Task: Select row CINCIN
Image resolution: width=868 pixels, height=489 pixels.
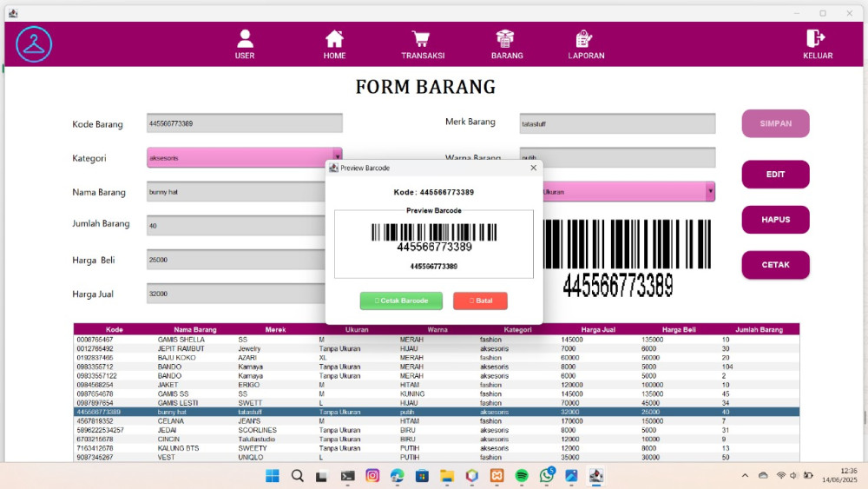Action: pos(437,439)
